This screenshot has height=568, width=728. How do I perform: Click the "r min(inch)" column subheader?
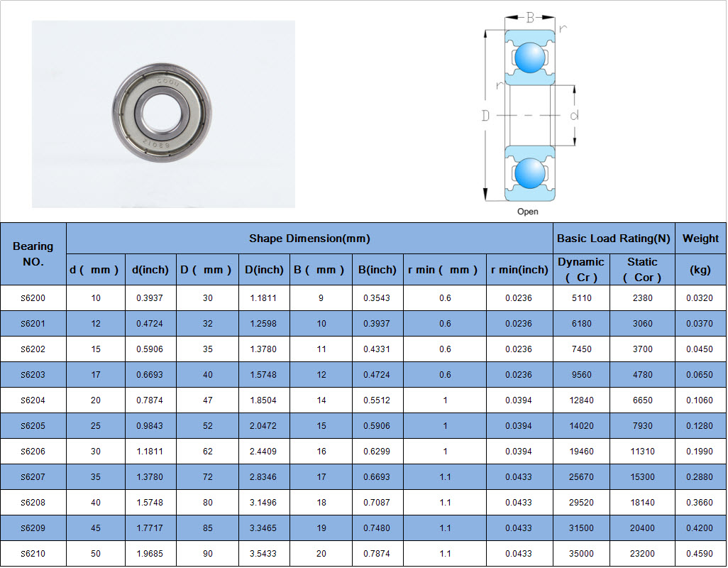519,270
